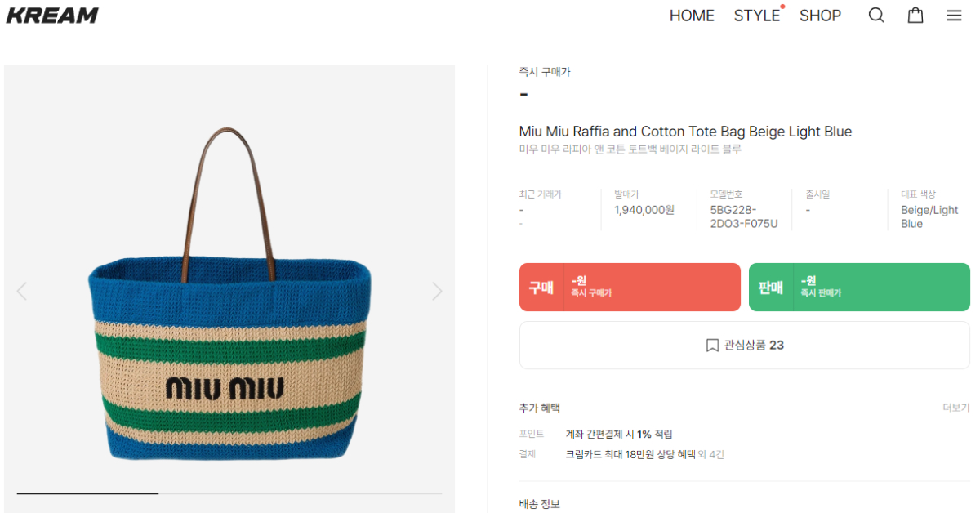This screenshot has height=513, width=980.
Task: Click the bookmark icon beside 관심상품
Action: pos(712,346)
